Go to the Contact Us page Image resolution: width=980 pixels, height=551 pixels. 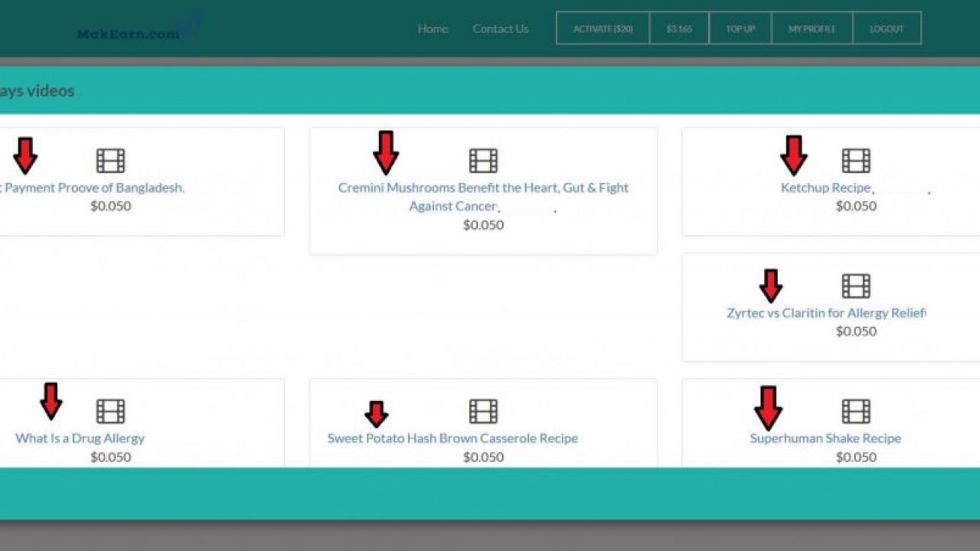point(500,29)
